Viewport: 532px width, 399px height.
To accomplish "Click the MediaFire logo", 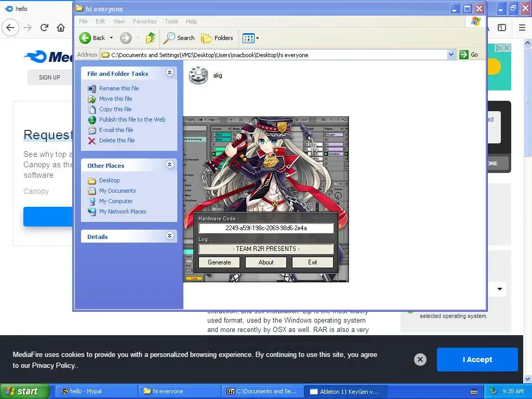I will pyautogui.click(x=48, y=57).
